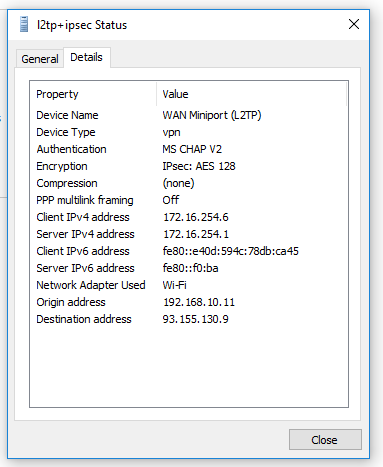The image size is (383, 467).
Task: Close the l2tp+ipsec Status window with X
Action: (354, 24)
